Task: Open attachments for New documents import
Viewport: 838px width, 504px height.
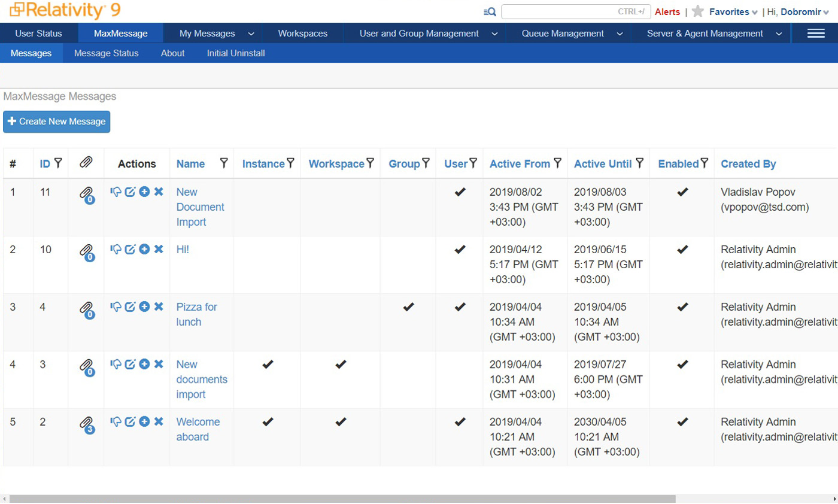Action: (x=87, y=368)
